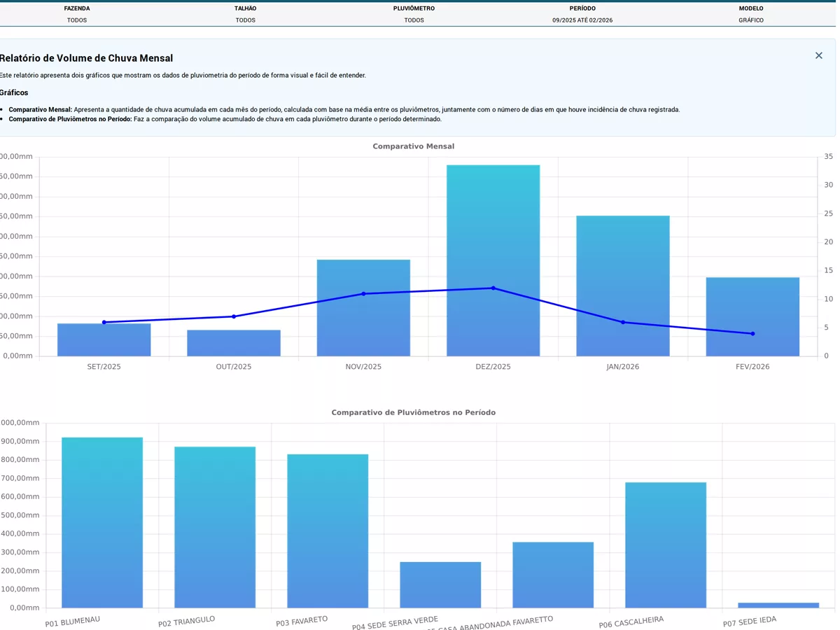Select the P07 SEDE IEDA bar
This screenshot has height=630, width=840.
coord(778,605)
